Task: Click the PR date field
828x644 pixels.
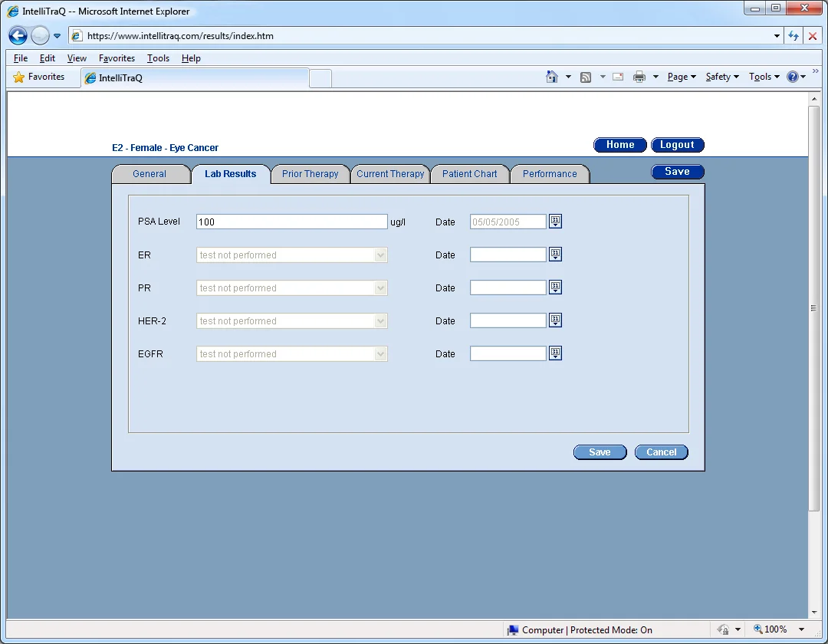Action: [x=508, y=287]
